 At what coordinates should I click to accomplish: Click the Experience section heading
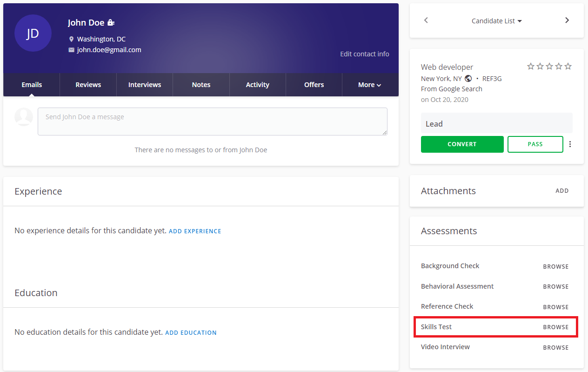38,191
